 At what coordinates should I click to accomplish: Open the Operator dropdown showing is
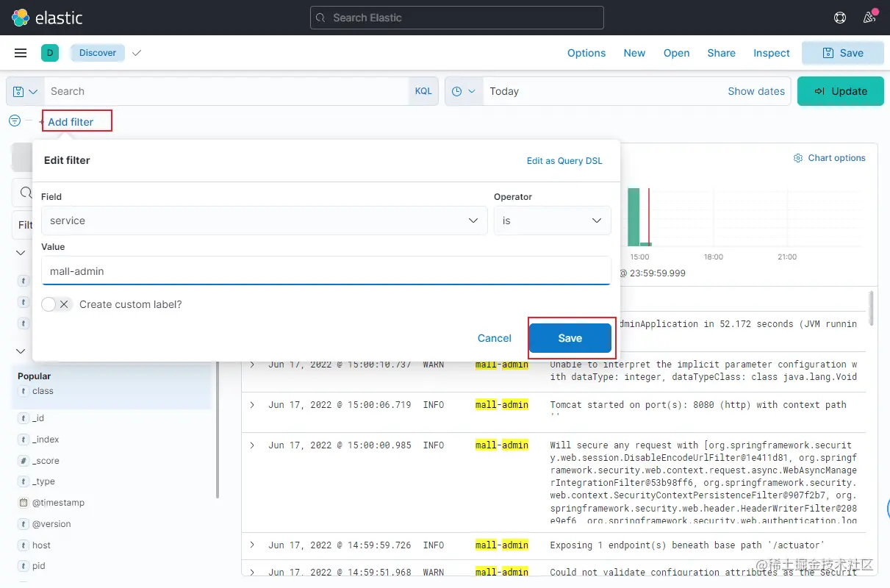[553, 220]
